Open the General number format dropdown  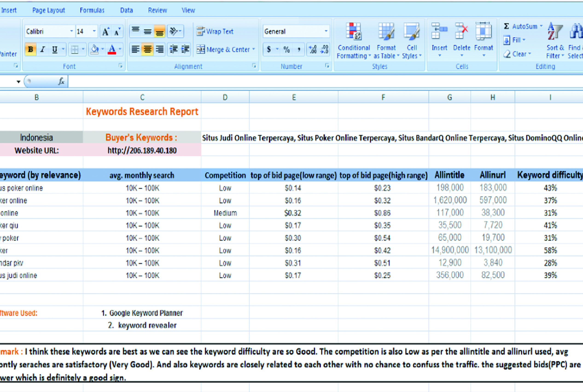click(x=326, y=31)
